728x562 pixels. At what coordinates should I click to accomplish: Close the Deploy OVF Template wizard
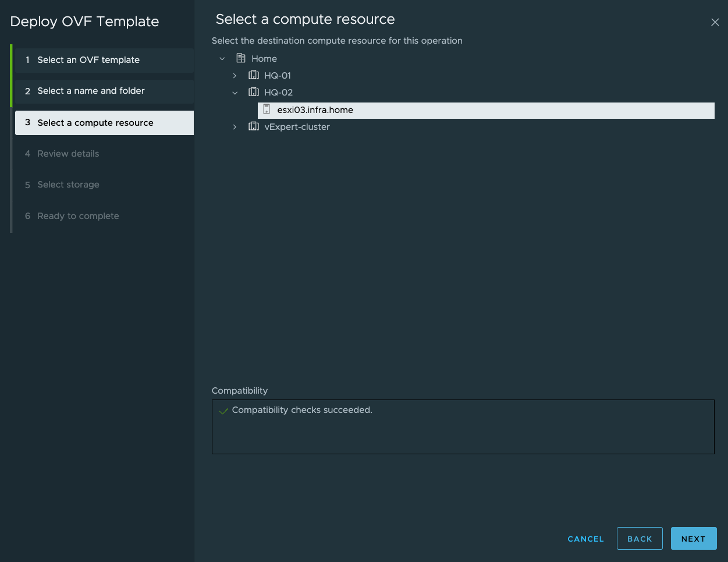tap(715, 22)
